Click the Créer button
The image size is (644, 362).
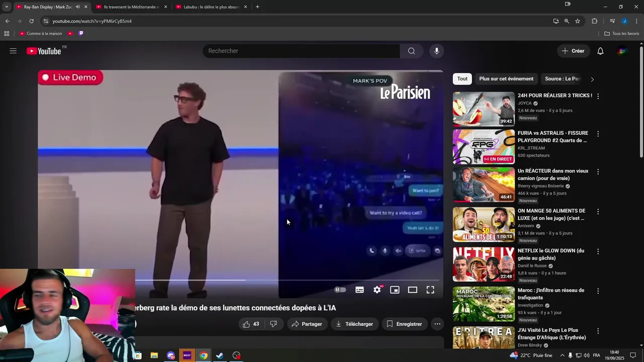click(573, 51)
